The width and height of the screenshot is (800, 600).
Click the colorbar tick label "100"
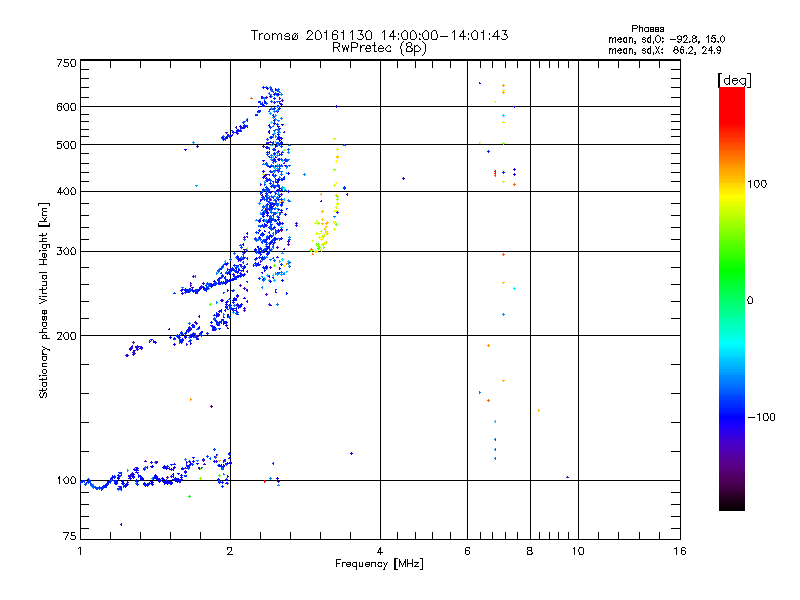tap(757, 184)
